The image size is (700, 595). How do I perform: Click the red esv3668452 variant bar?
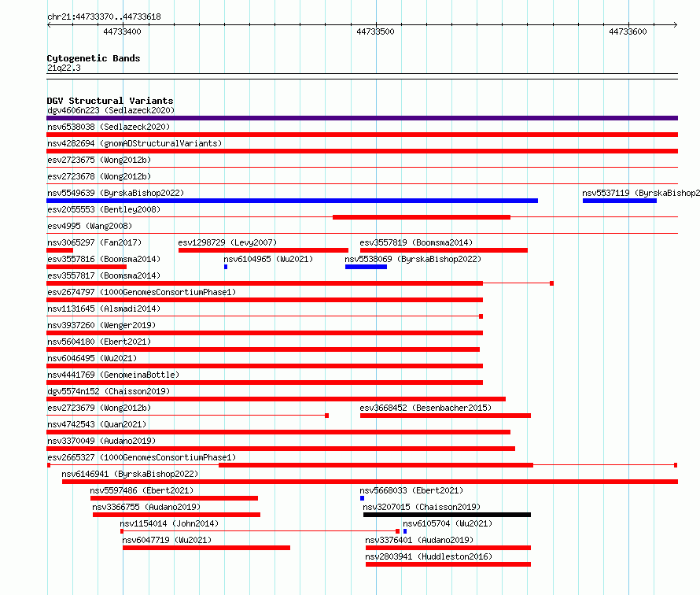click(445, 416)
